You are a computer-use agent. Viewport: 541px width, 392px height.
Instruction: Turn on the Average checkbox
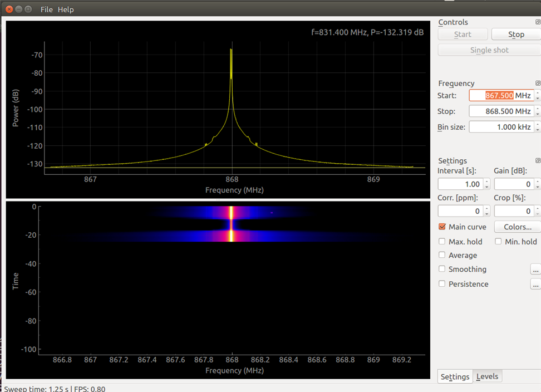pos(442,256)
